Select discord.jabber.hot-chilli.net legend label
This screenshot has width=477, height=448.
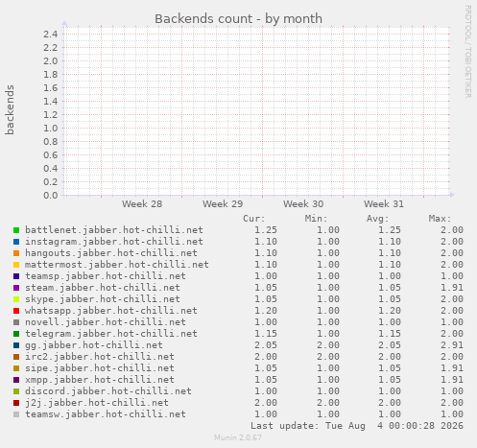tap(108, 391)
